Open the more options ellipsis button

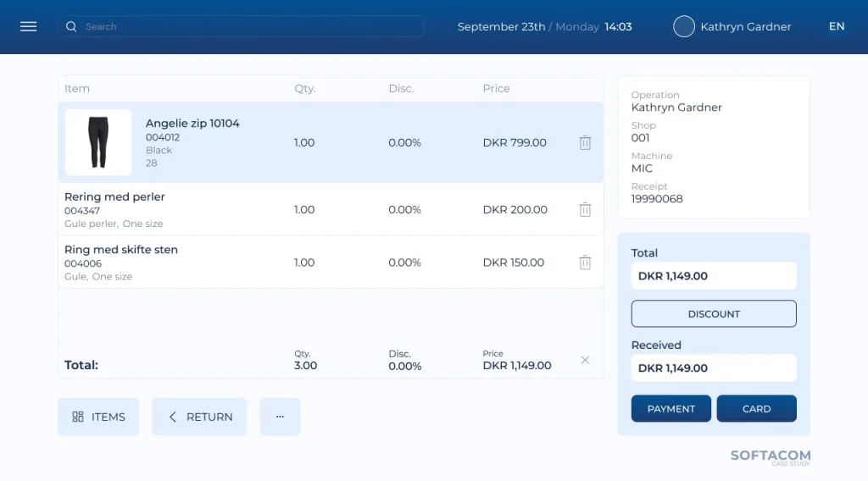coord(280,417)
